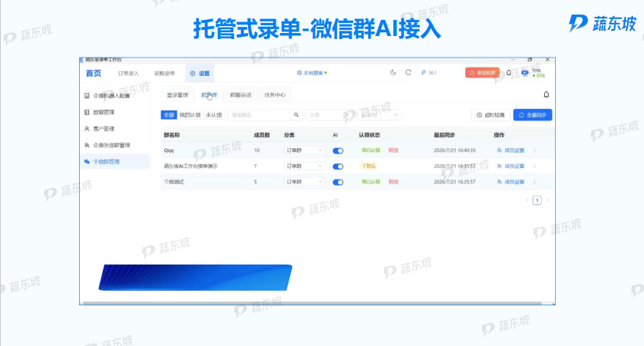This screenshot has width=644, height=346.
Task: Select 个微群管理 in sidebar
Action: click(x=115, y=161)
